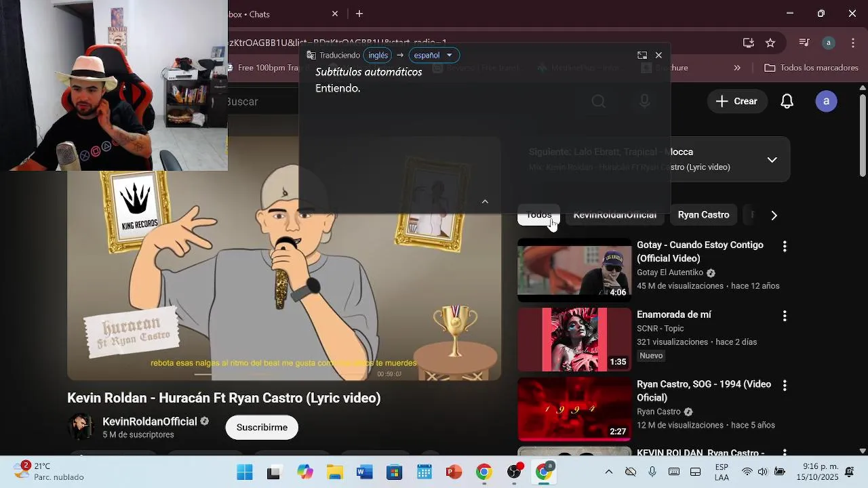This screenshot has width=868, height=488.
Task: Select the Ryan Castro filter chip
Action: click(x=703, y=215)
